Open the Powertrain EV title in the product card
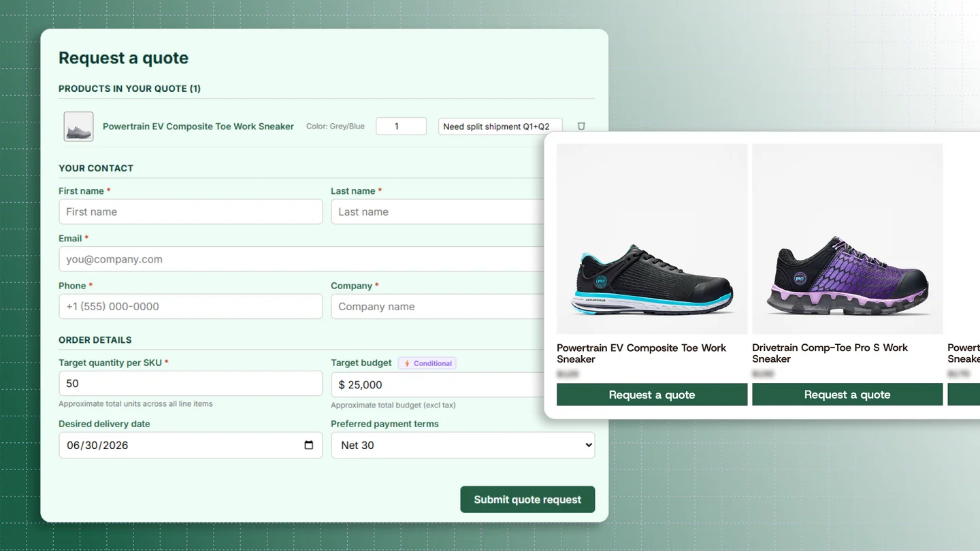Screen dimensions: 980x551 point(642,353)
